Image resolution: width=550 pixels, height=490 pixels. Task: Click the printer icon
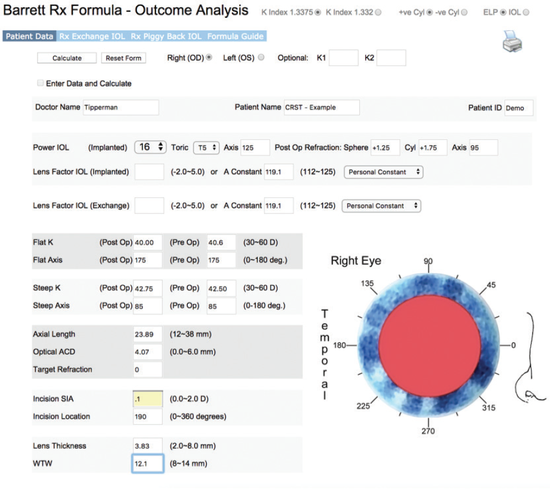(512, 41)
